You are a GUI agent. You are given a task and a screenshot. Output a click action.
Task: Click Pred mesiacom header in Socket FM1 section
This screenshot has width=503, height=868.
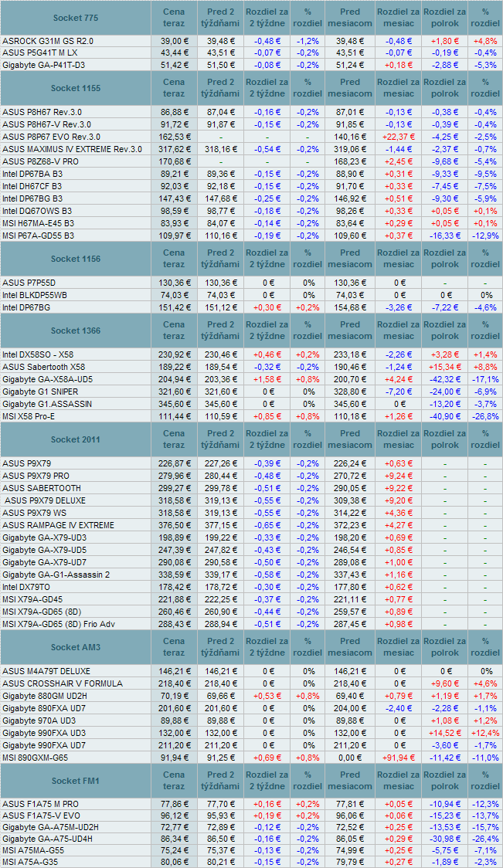coord(350,781)
